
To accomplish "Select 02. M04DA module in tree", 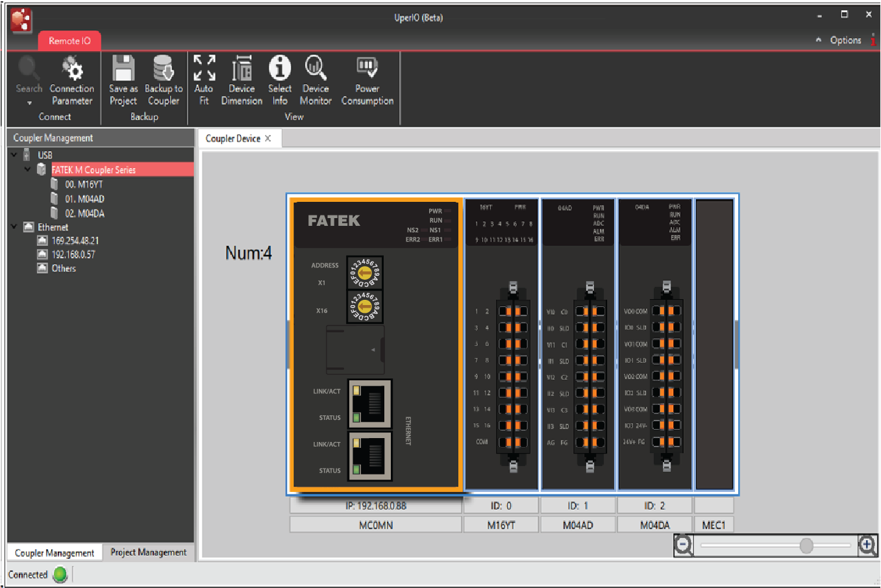I will (84, 213).
